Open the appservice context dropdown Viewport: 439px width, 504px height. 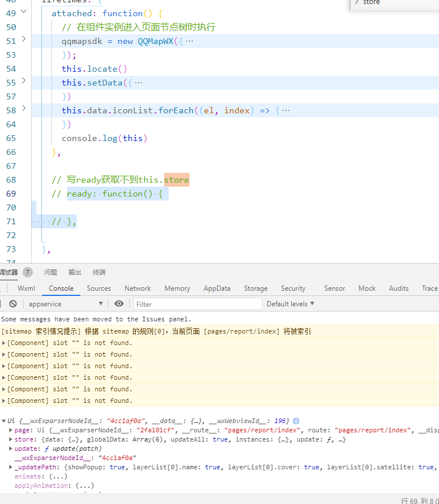[65, 304]
